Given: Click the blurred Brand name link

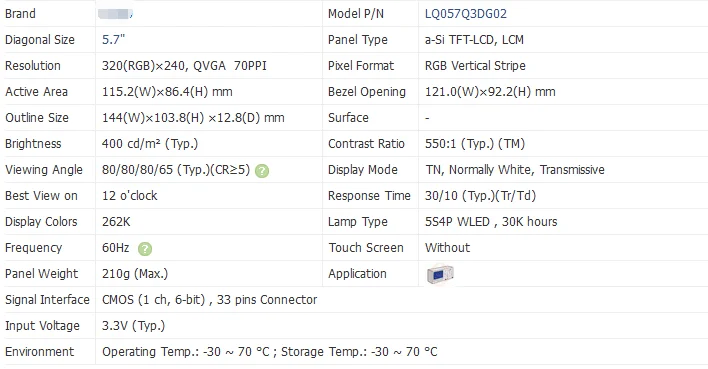Looking at the screenshot, I should [115, 14].
